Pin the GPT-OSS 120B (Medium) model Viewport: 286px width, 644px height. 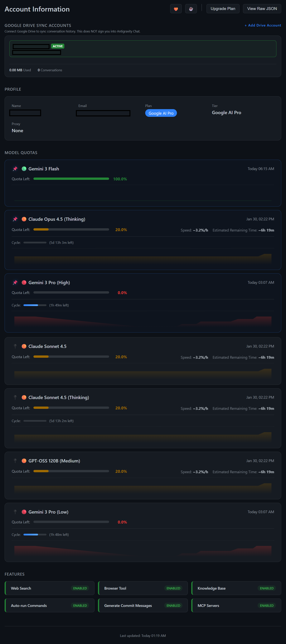click(15, 461)
